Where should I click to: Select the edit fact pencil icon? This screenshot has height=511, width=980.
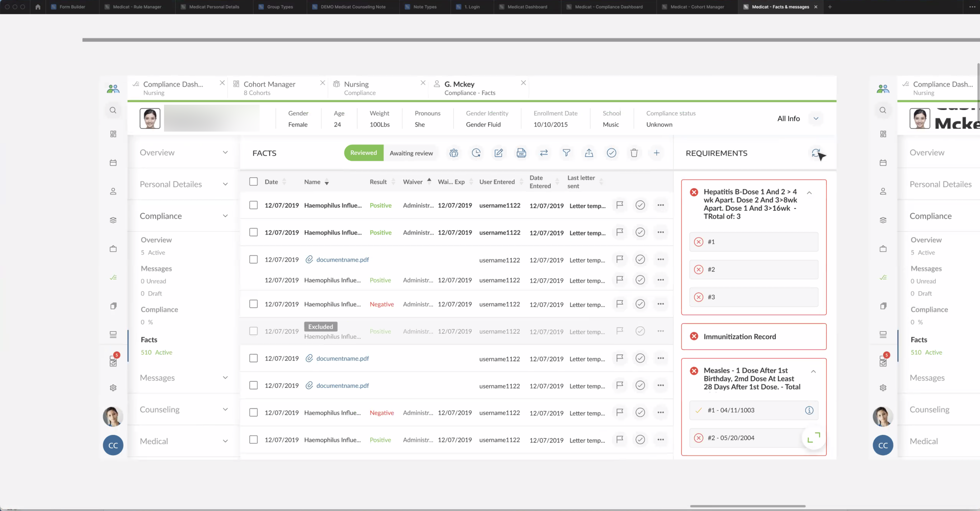click(x=499, y=153)
